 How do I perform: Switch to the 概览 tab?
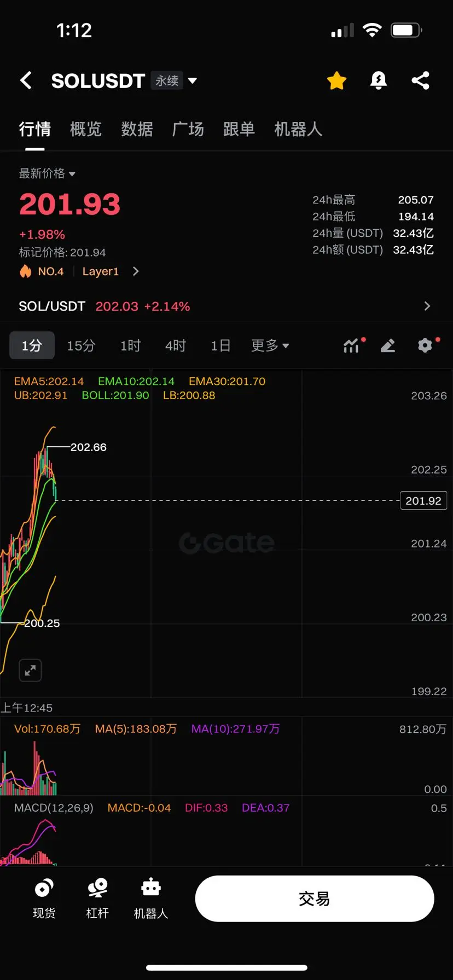point(86,129)
